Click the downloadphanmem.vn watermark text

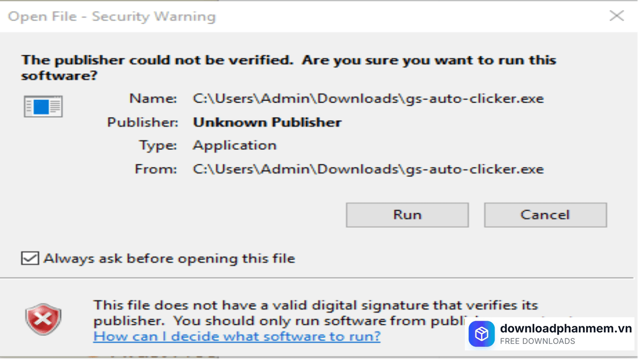point(566,328)
